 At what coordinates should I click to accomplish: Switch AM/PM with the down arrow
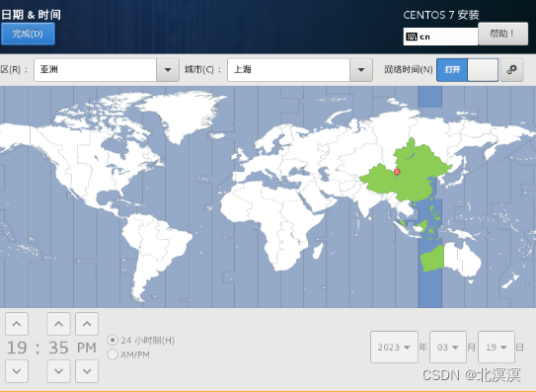(x=87, y=371)
